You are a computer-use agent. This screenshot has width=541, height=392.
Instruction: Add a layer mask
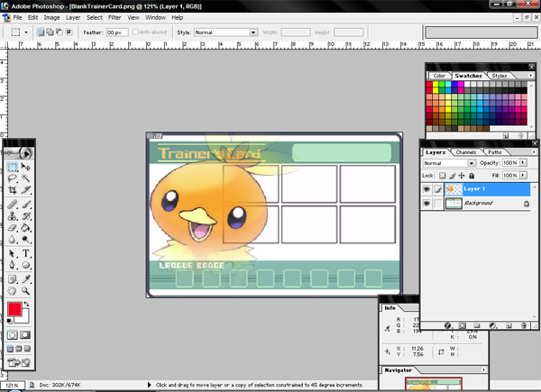pyautogui.click(x=463, y=325)
